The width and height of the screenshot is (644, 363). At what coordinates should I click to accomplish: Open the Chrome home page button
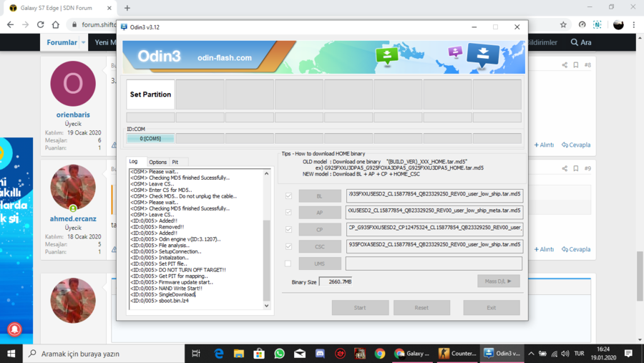(x=55, y=24)
